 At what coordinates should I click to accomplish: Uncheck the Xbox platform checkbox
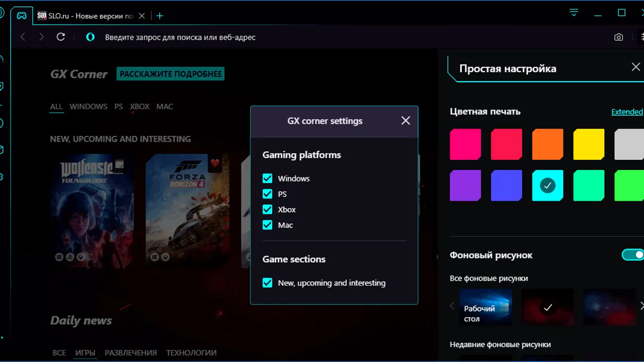tap(268, 210)
